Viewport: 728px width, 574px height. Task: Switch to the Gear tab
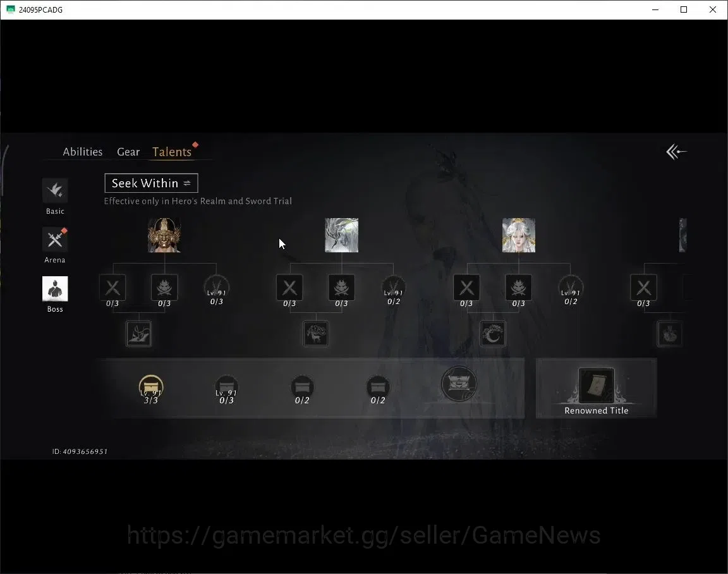pyautogui.click(x=128, y=152)
